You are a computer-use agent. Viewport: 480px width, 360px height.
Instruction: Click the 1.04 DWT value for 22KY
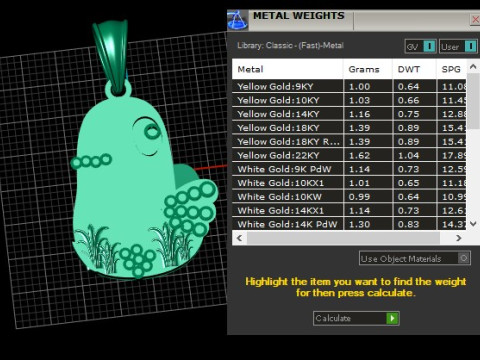[408, 155]
